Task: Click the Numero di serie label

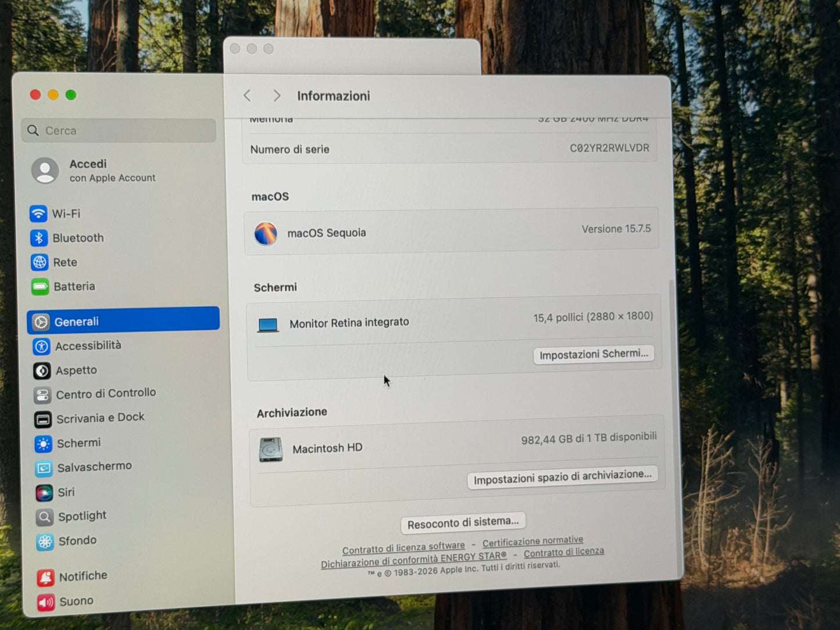Action: click(289, 149)
